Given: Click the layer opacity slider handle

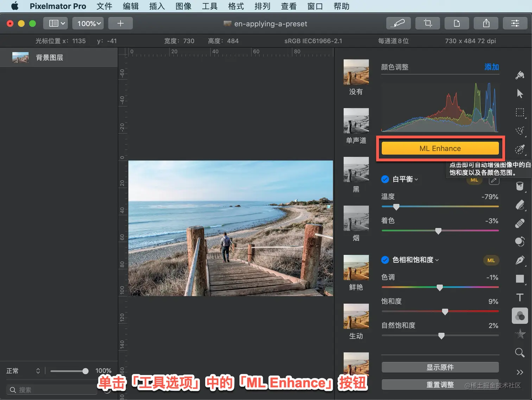Looking at the screenshot, I should click(x=85, y=371).
